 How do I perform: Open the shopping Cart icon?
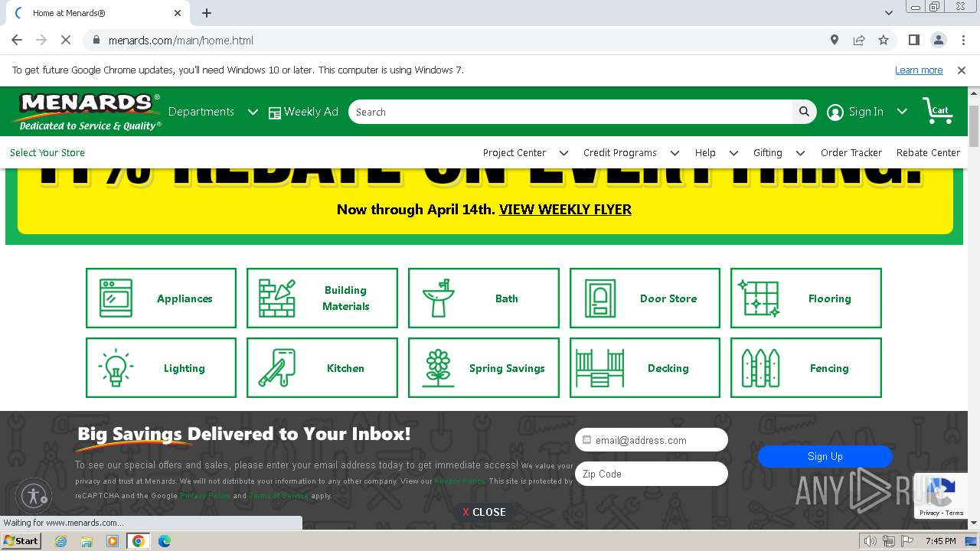[936, 112]
